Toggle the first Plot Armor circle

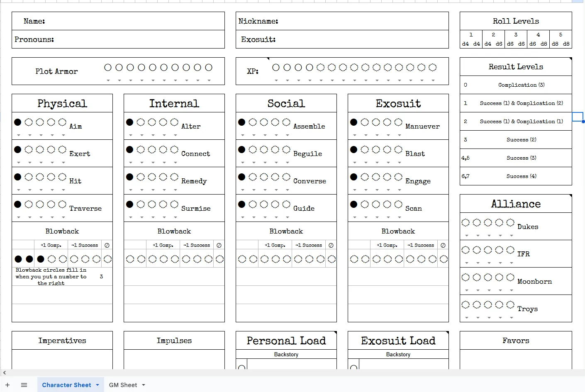tap(108, 67)
